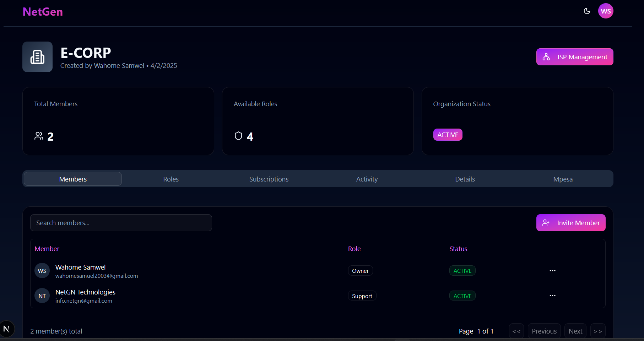Click the Next.js dev tools badge
This screenshot has width=644, height=341.
pyautogui.click(x=6, y=329)
